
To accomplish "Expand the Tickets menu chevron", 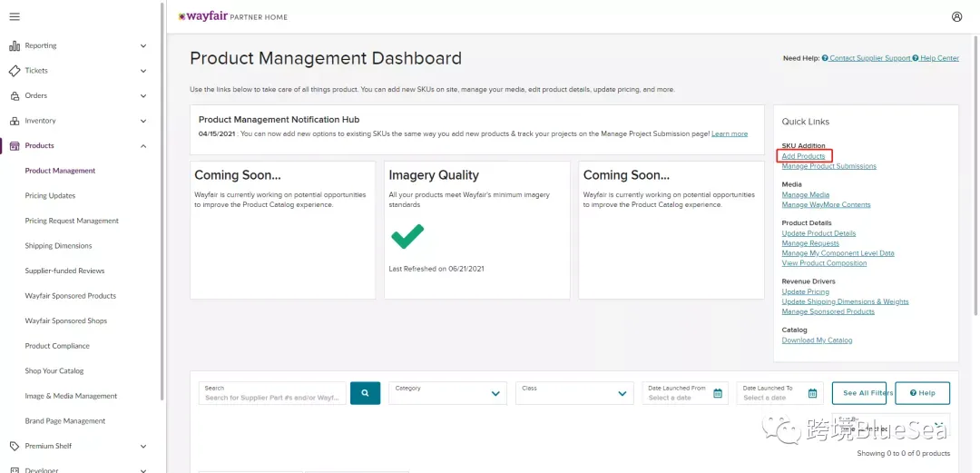I will coord(143,71).
